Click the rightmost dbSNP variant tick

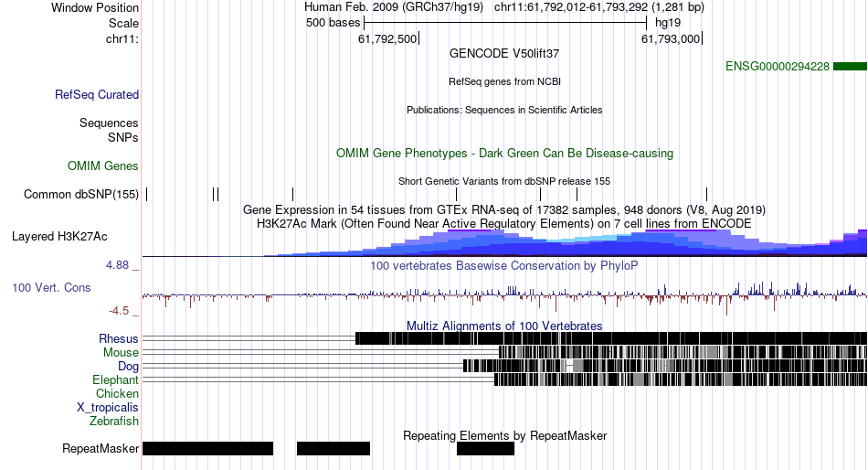pos(707,194)
